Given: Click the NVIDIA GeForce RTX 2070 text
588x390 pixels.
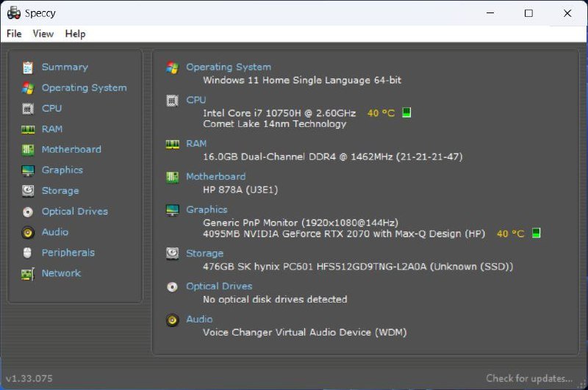Looking at the screenshot, I should click(x=344, y=234).
